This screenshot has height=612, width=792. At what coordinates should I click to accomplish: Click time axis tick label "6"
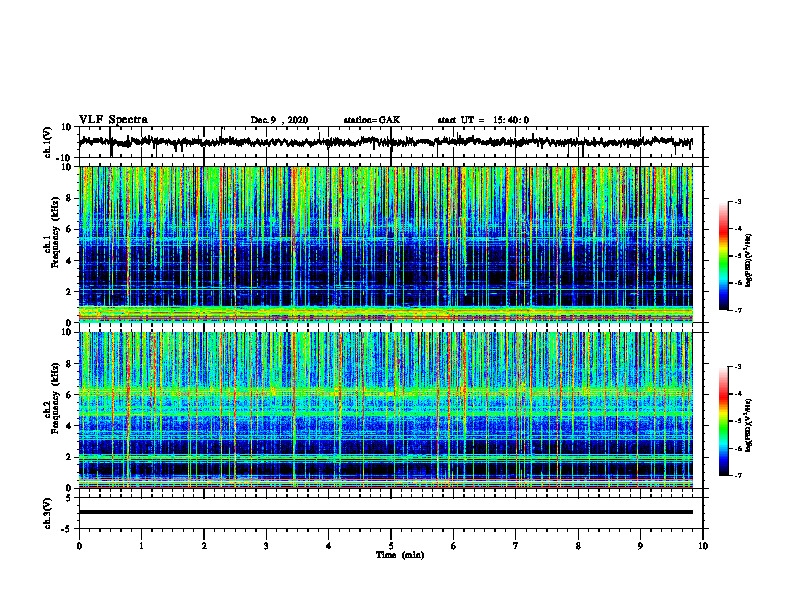[x=454, y=546]
